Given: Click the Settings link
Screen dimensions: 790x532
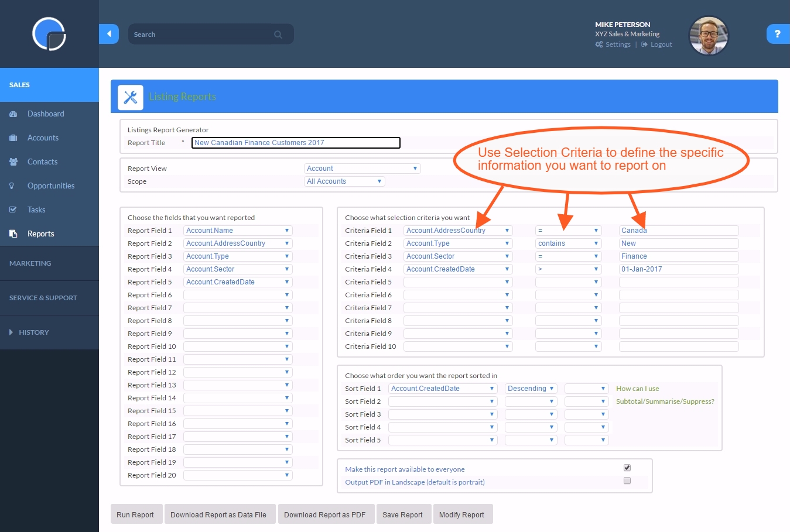Looking at the screenshot, I should pyautogui.click(x=618, y=44).
